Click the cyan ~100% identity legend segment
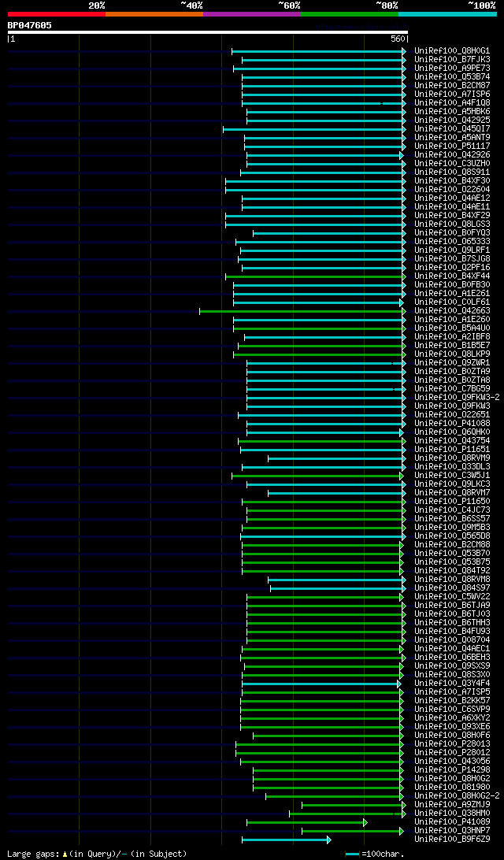This screenshot has height=860, width=504. (447, 13)
